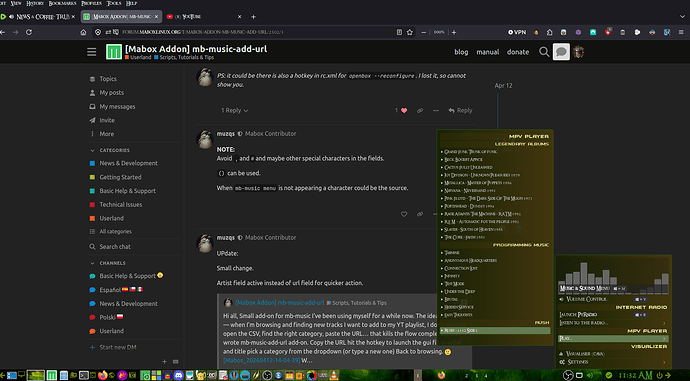Go to browser home page icon

83,32
